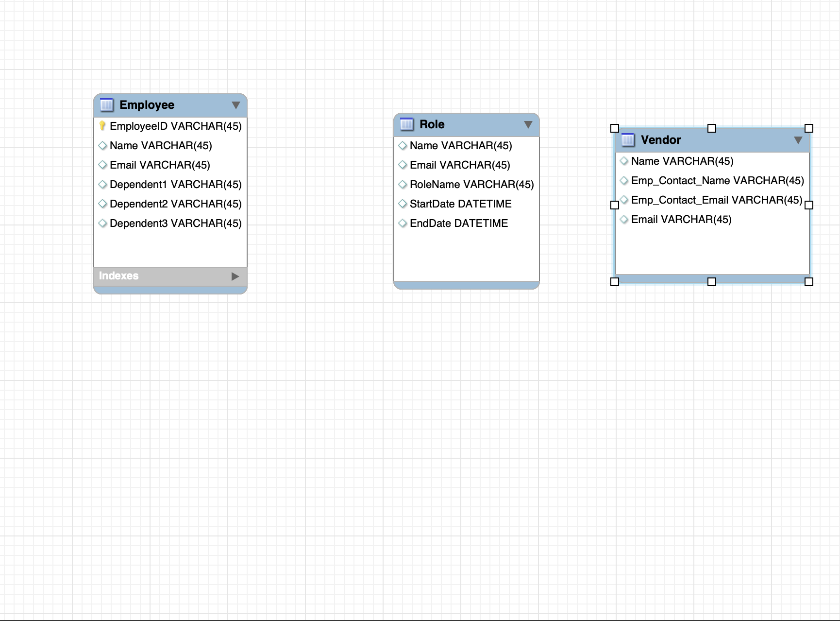The image size is (840, 621).
Task: Click the key icon next to EmployeeID
Action: point(102,126)
